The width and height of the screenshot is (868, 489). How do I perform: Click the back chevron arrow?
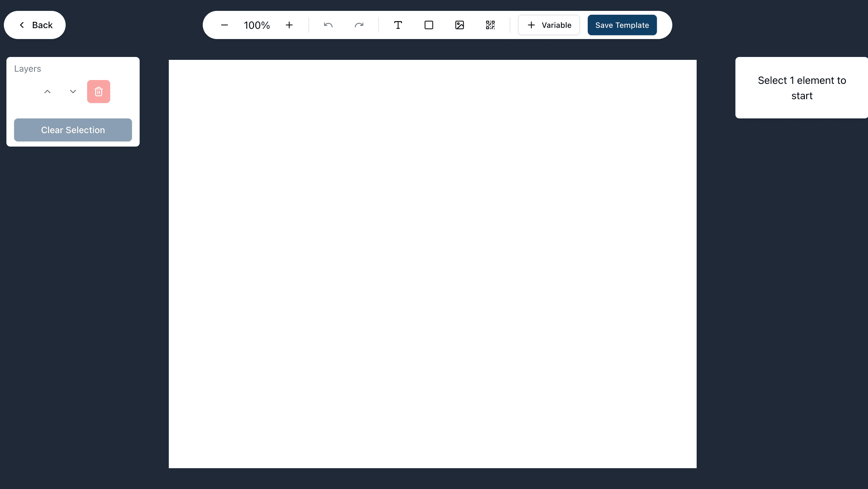pos(21,25)
